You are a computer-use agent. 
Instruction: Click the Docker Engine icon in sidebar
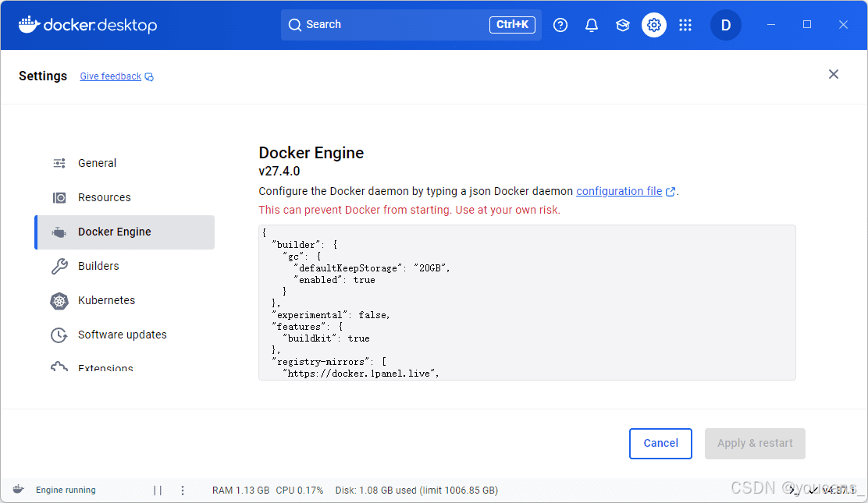point(59,232)
